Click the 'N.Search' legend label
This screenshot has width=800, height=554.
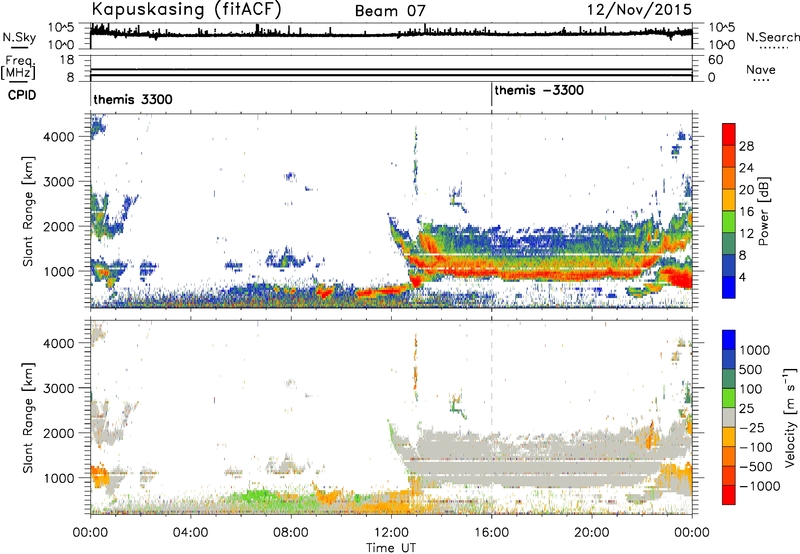coord(772,37)
